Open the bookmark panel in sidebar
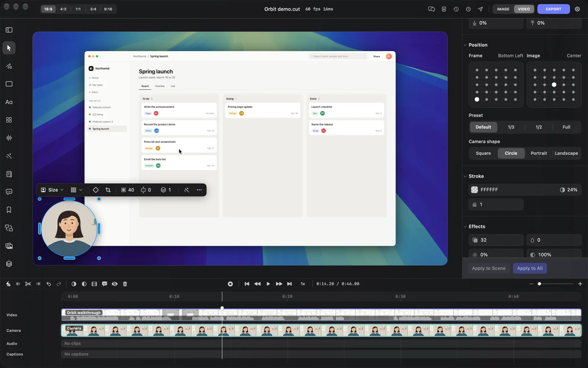588x368 pixels. (x=9, y=210)
